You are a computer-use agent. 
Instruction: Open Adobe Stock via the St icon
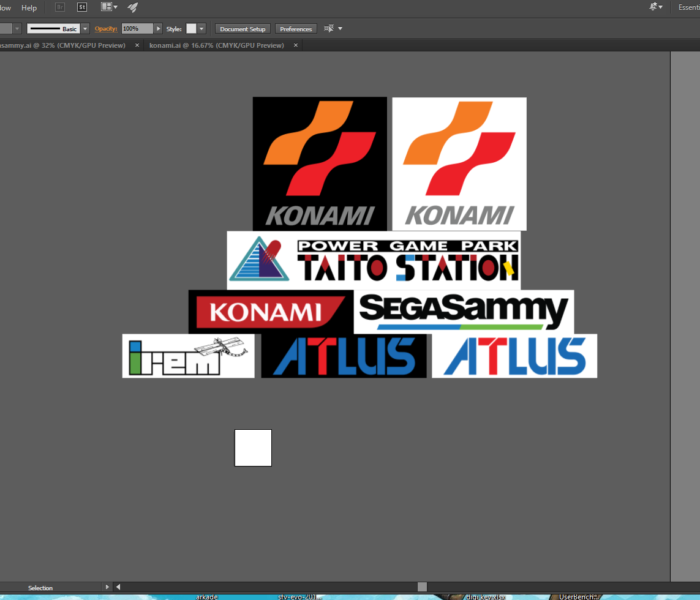click(x=82, y=7)
